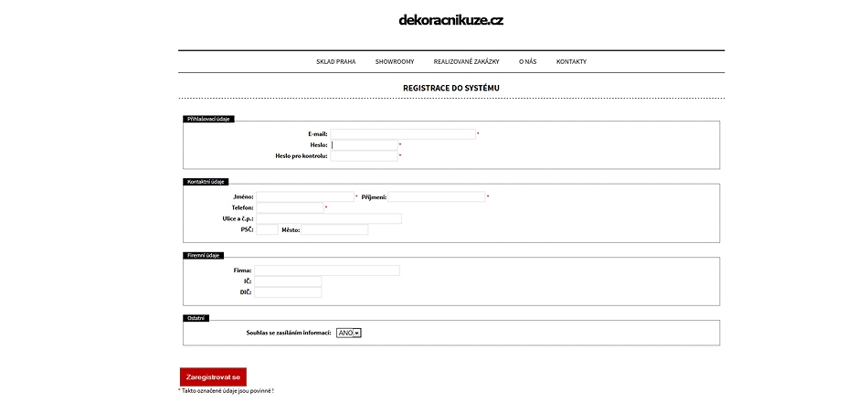Screen dimensions: 868x403
Task: Click the IČ input field
Action: click(288, 281)
